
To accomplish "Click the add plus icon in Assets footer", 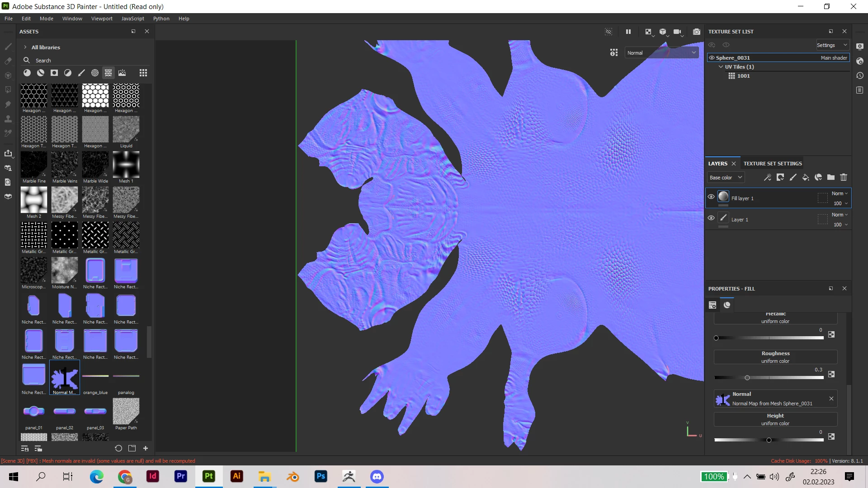I will click(146, 448).
